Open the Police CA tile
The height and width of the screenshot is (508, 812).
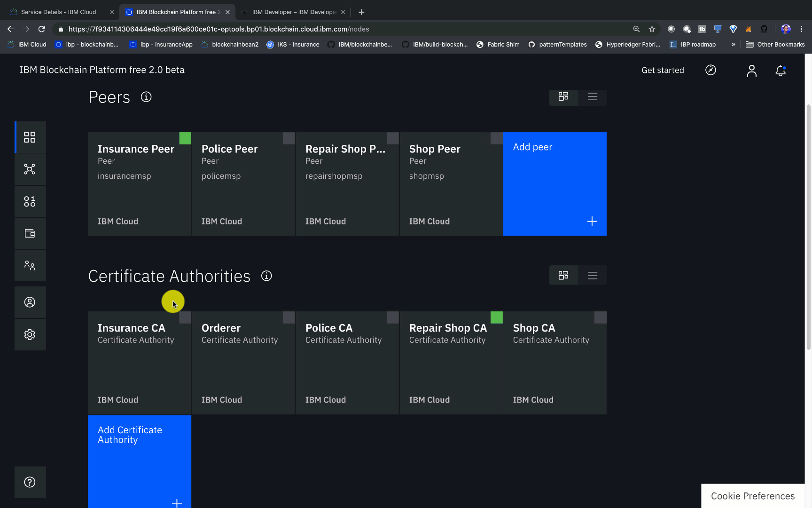[x=347, y=363]
